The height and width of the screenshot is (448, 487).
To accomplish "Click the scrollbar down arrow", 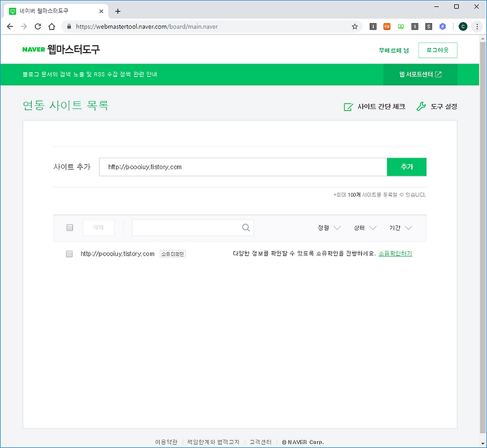I will point(483,443).
